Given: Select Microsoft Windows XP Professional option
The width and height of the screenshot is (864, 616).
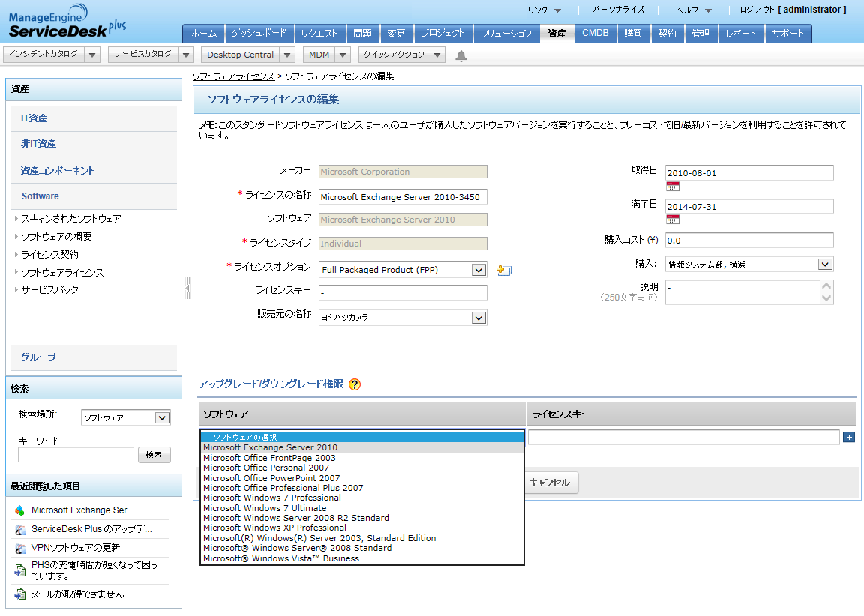Looking at the screenshot, I should pos(361,528).
